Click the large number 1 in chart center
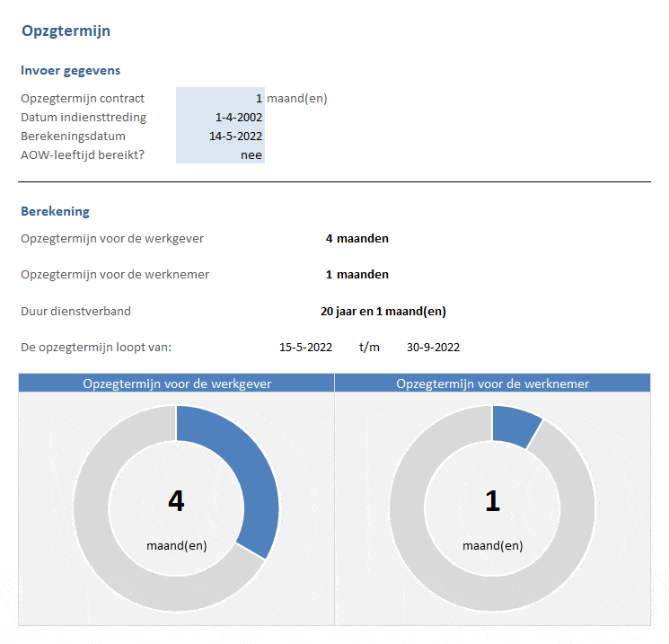Screen dimensions: 669x644 [492, 501]
